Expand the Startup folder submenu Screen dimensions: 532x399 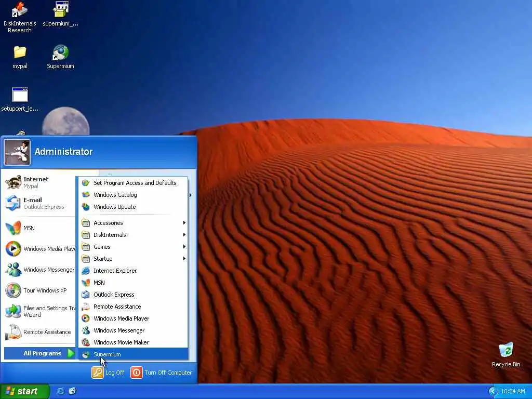click(x=134, y=259)
